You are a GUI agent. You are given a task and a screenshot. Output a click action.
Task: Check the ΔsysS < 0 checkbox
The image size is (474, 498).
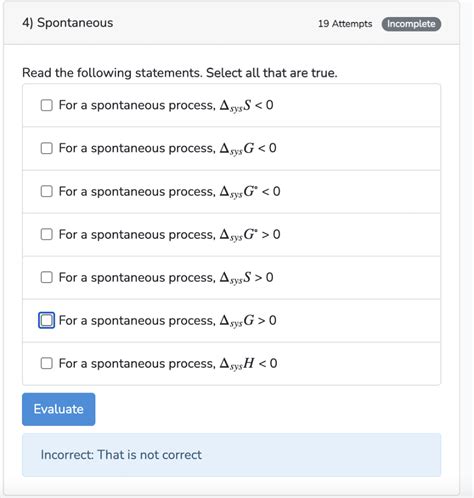click(47, 105)
